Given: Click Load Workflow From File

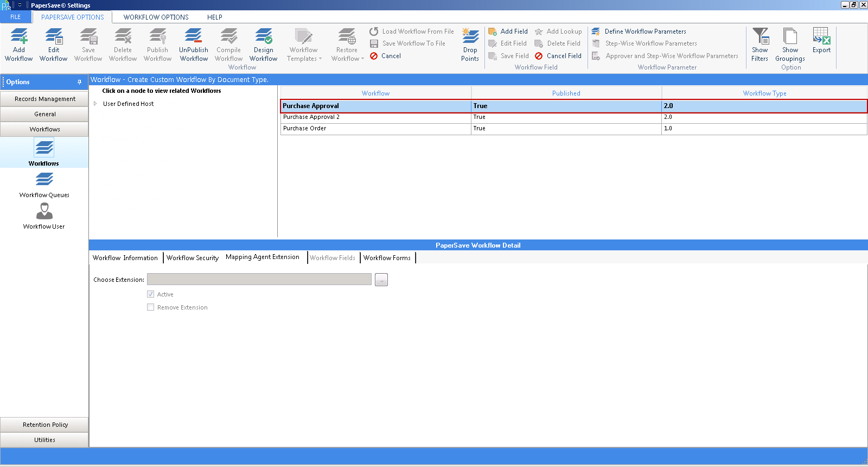Looking at the screenshot, I should click(412, 31).
